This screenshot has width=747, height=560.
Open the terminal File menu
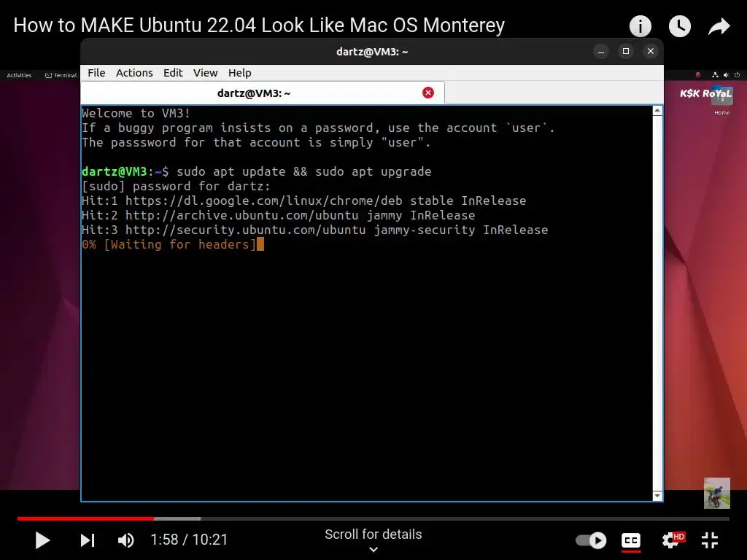tap(96, 73)
